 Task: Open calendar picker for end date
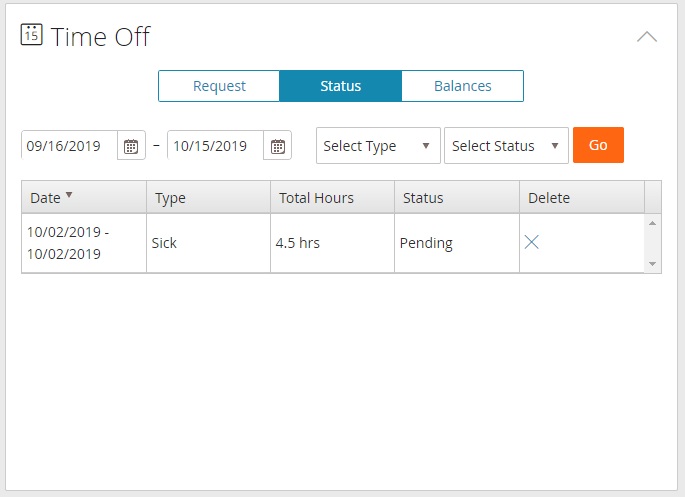tap(278, 146)
